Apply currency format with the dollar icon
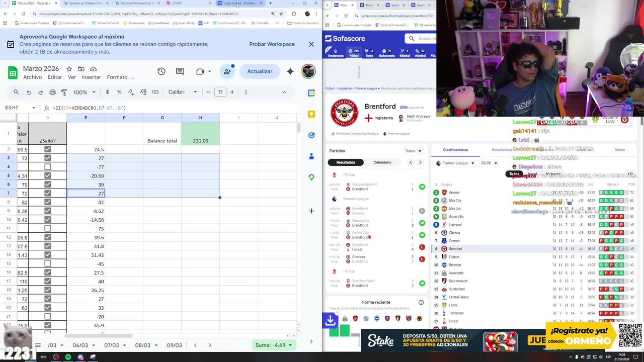The image size is (644, 362). [107, 92]
